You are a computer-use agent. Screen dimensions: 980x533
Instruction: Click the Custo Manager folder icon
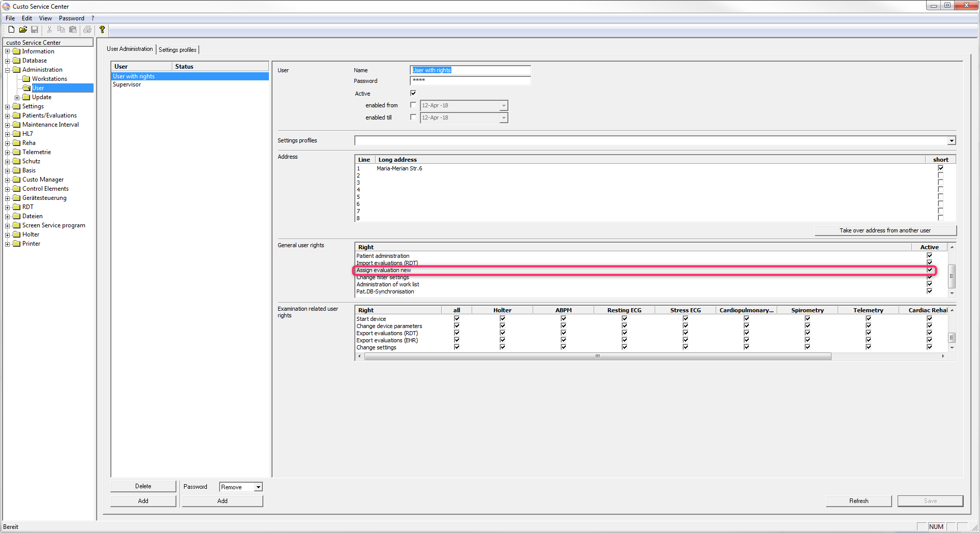pos(17,180)
